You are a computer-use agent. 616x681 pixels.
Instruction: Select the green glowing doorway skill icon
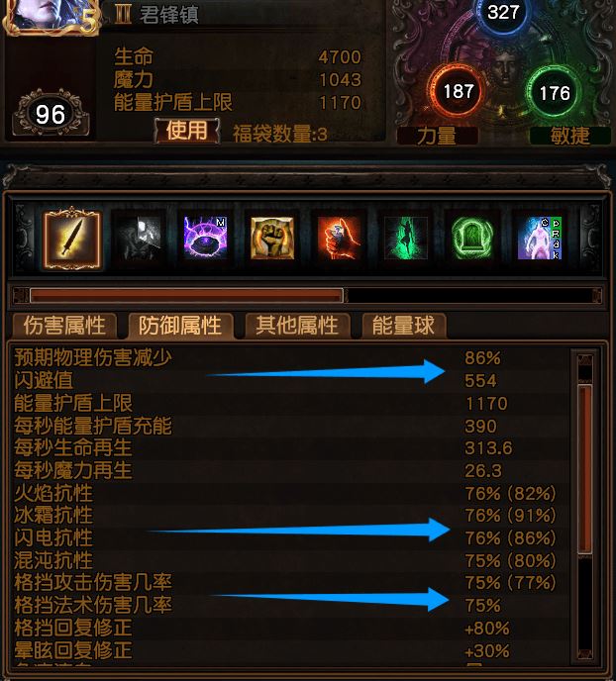(x=472, y=238)
